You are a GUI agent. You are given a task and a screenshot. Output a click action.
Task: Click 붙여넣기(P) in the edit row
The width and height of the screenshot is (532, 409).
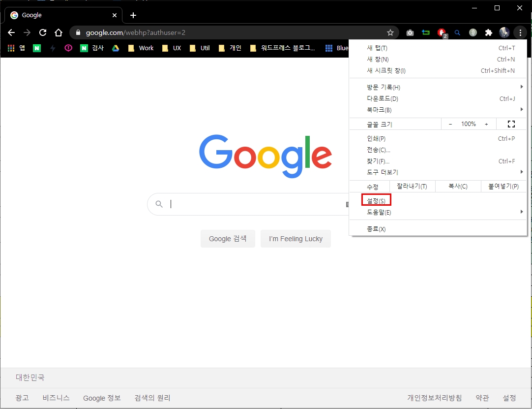pyautogui.click(x=503, y=186)
